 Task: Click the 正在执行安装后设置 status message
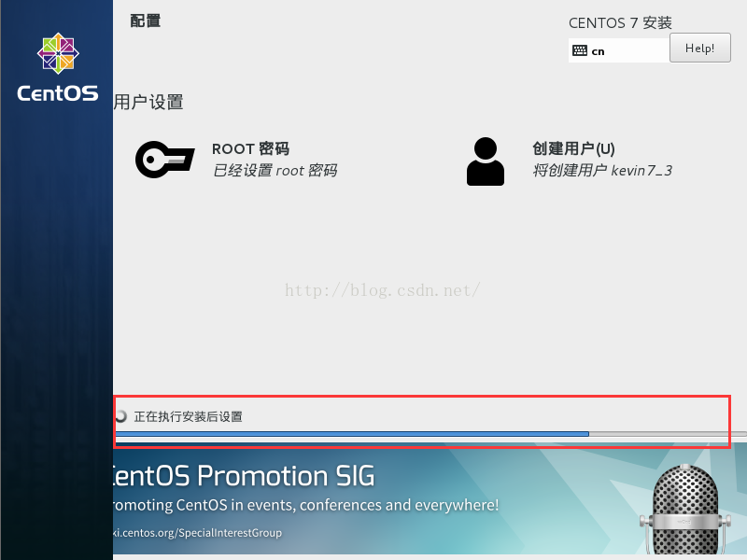click(189, 416)
